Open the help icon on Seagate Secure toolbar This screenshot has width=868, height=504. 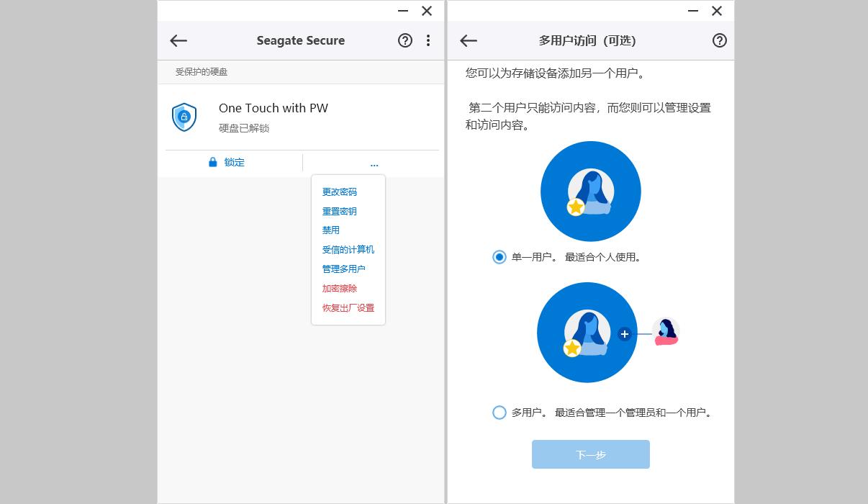click(x=404, y=40)
